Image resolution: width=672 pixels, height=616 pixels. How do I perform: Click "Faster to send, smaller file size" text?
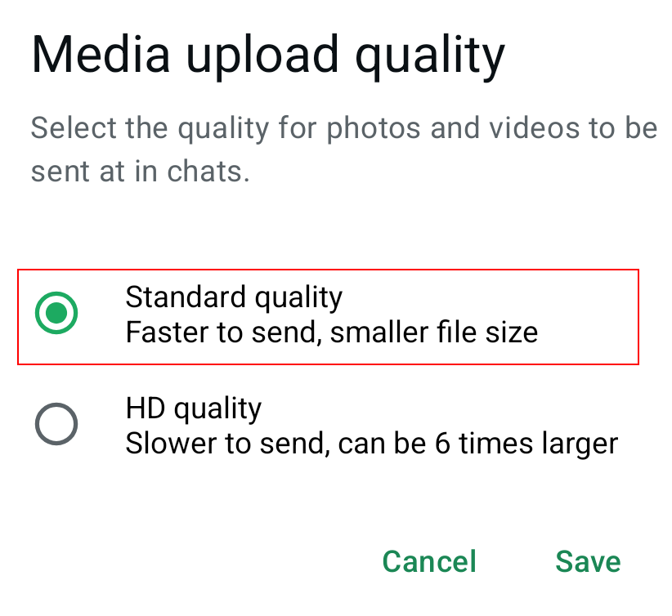point(331,333)
